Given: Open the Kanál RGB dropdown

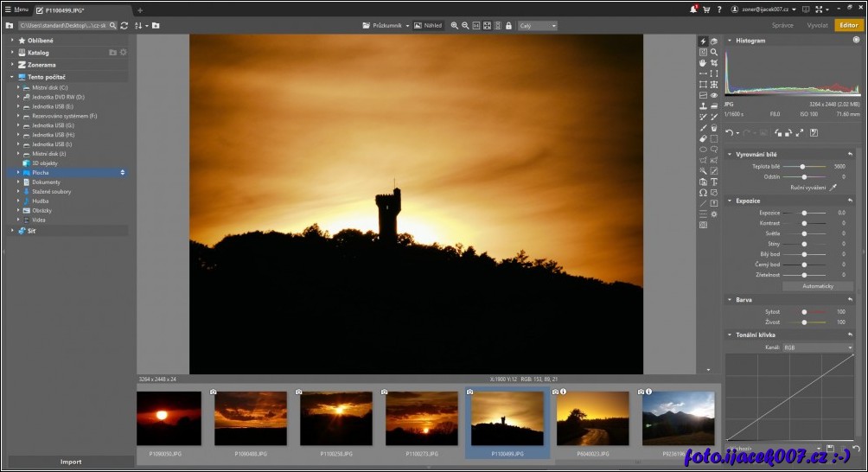Looking at the screenshot, I should (816, 348).
